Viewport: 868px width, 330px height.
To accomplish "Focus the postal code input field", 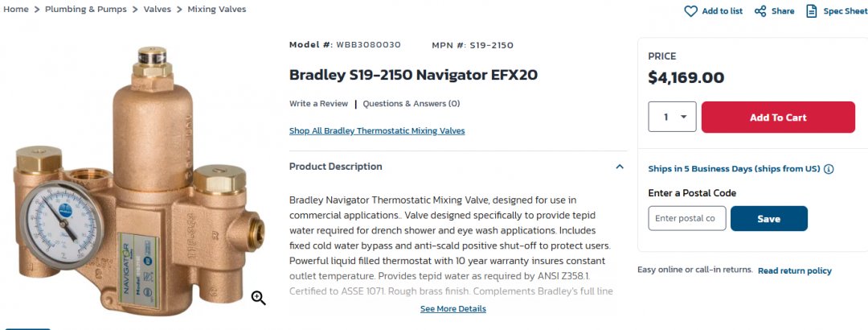I will [687, 218].
